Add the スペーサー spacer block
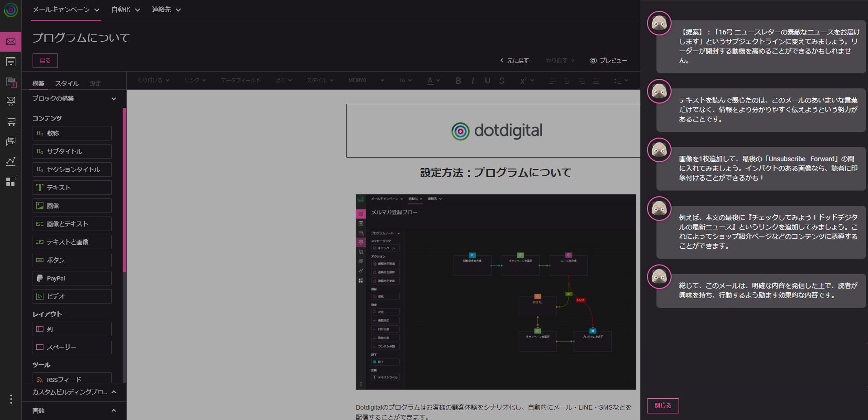The height and width of the screenshot is (420, 868). (x=72, y=347)
